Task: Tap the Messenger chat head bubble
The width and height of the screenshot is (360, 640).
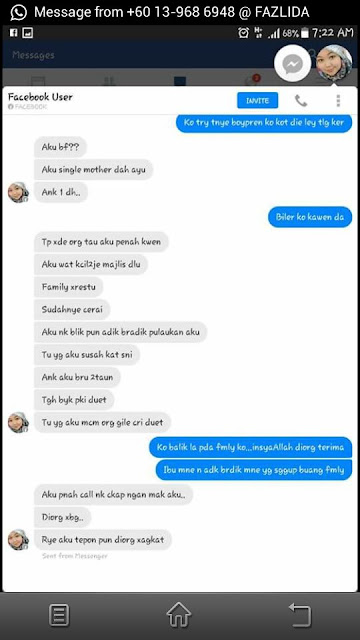Action: pyautogui.click(x=292, y=63)
